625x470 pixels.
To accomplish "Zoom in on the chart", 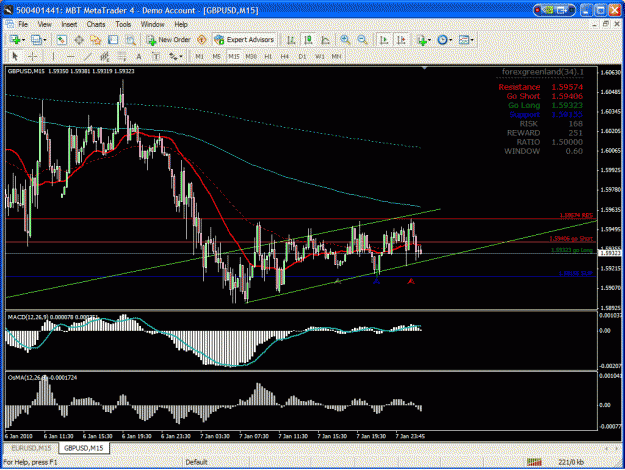I will click(345, 40).
